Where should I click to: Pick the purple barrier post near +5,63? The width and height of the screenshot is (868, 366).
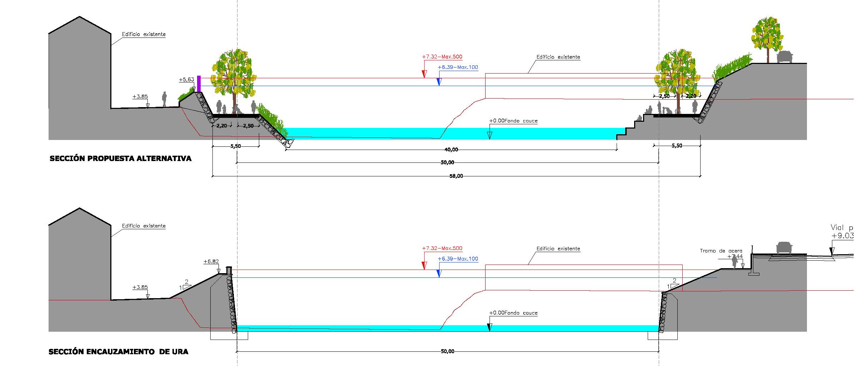coord(199,84)
